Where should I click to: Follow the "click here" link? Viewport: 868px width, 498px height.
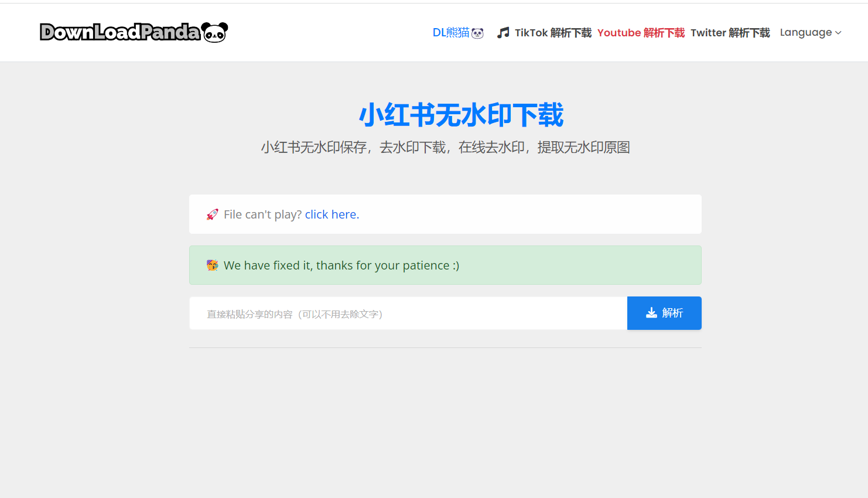(332, 214)
